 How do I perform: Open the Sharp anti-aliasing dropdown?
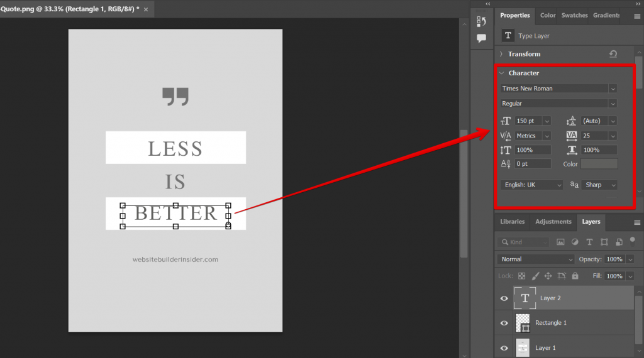pos(599,185)
